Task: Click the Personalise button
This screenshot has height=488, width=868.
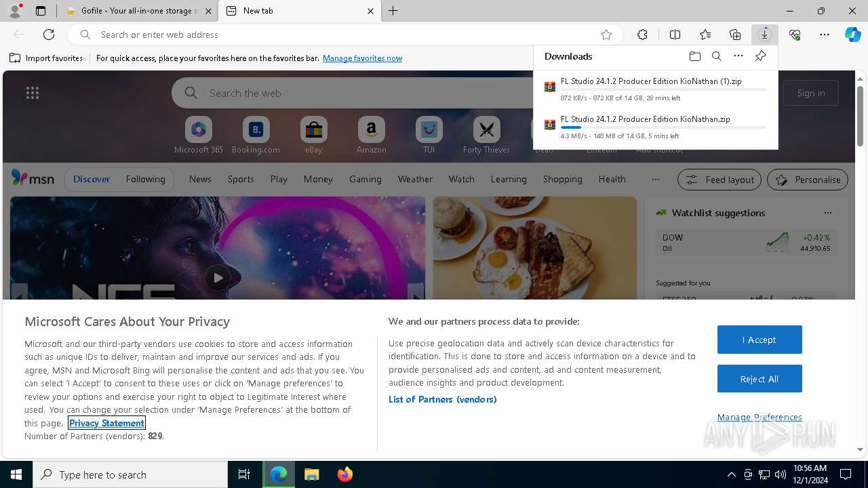Action: click(x=808, y=180)
